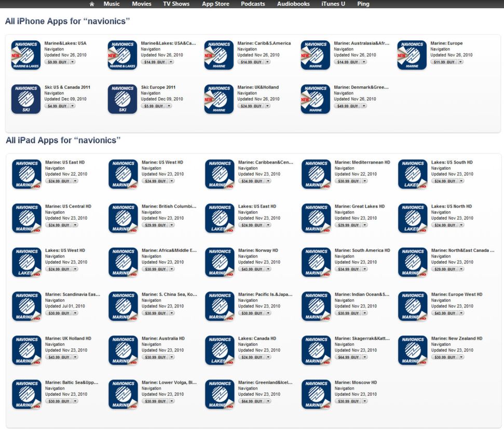Viewport: 504px width, 430px height.
Task: Open the Marine: Australia HD app icon
Action: (x=123, y=350)
